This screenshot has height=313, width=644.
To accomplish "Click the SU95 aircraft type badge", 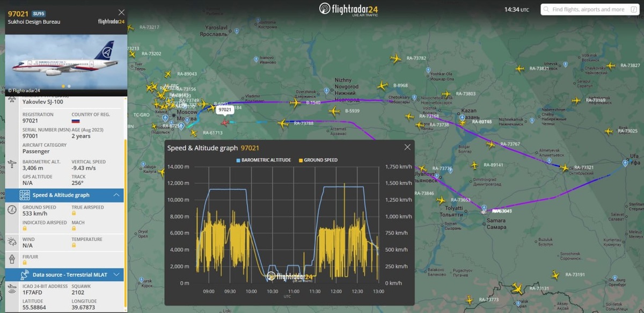I will pos(39,13).
